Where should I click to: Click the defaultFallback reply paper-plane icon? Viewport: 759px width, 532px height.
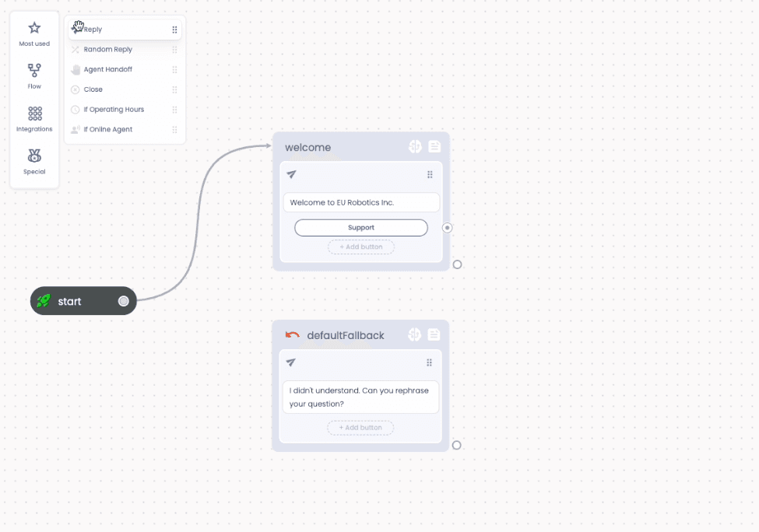(x=290, y=362)
